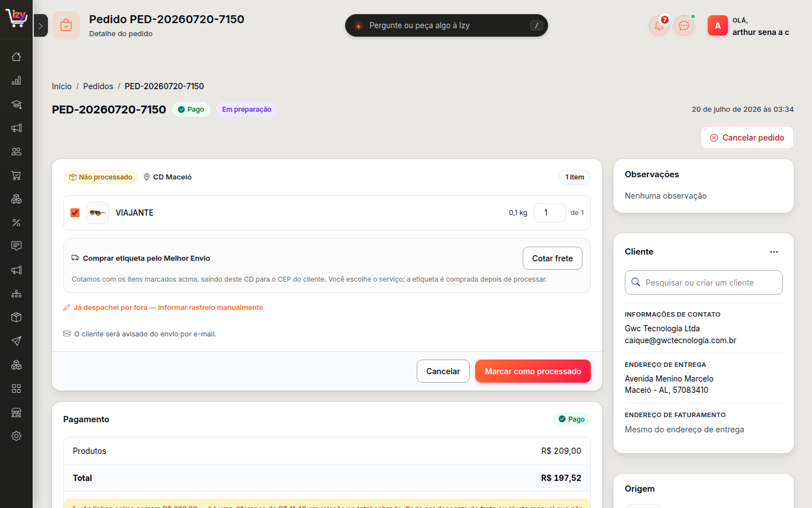Image resolution: width=812 pixels, height=508 pixels.
Task: Open the customers (people) sidebar icon
Action: pyautogui.click(x=16, y=151)
